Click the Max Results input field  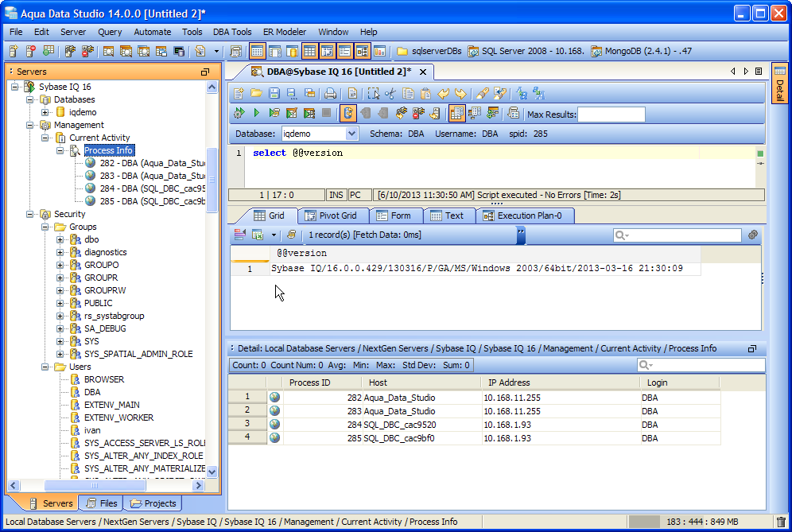pyautogui.click(x=611, y=115)
